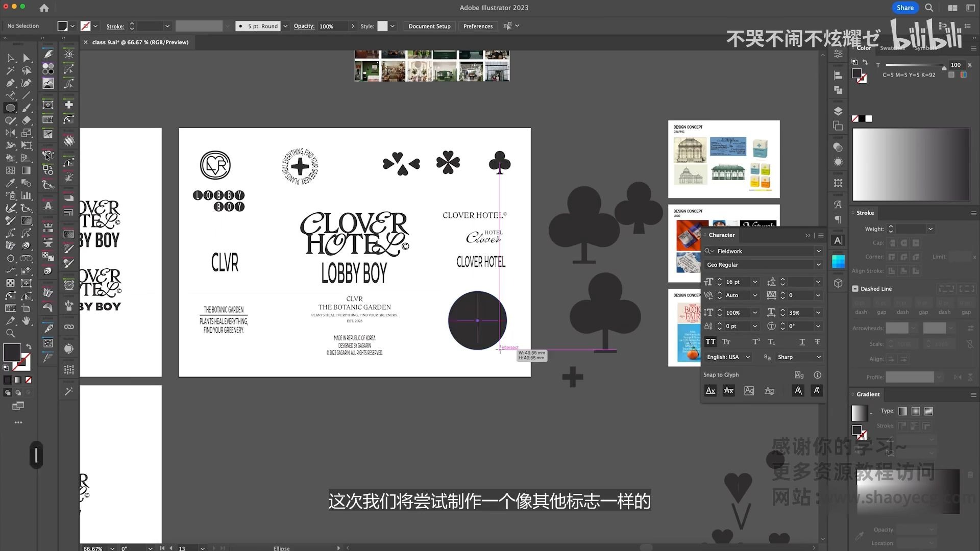Image resolution: width=980 pixels, height=551 pixels.
Task: Select the Character panel tab
Action: tap(722, 235)
